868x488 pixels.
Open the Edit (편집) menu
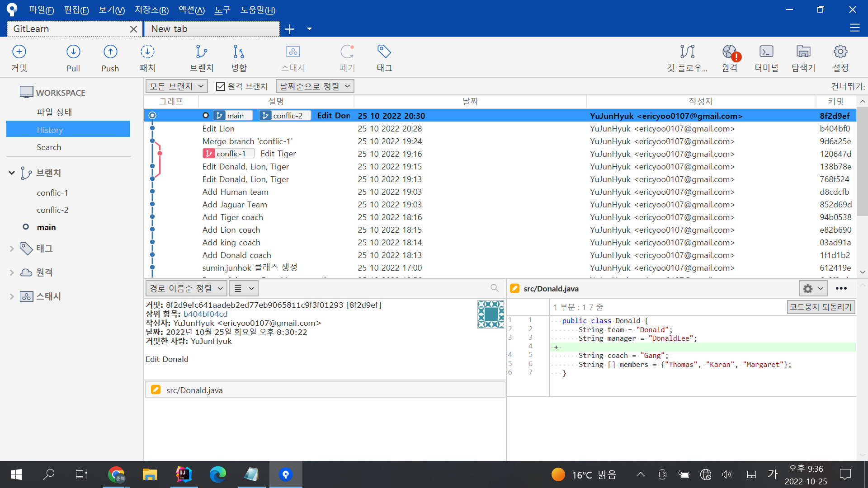(76, 10)
